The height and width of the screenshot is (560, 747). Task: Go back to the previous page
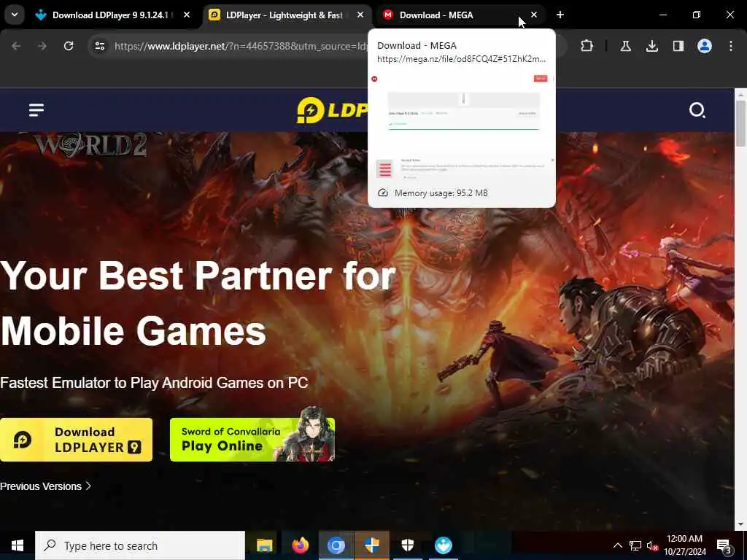pos(16,46)
